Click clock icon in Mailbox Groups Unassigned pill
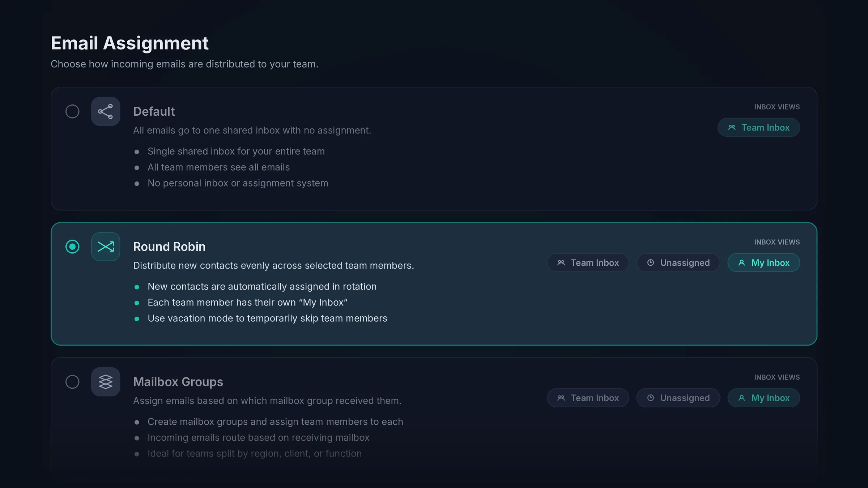Image resolution: width=868 pixels, height=488 pixels. click(651, 398)
